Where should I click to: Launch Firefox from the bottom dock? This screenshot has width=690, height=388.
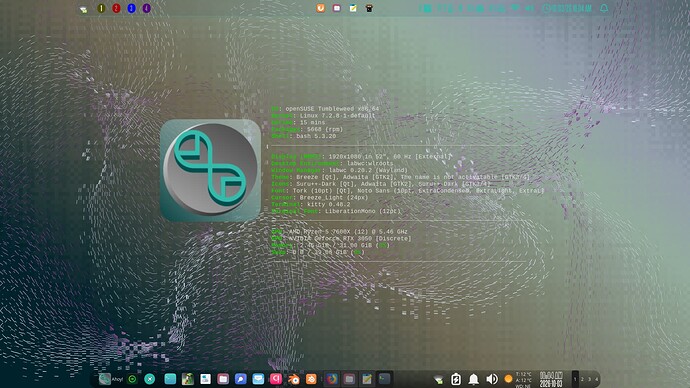(x=331, y=379)
